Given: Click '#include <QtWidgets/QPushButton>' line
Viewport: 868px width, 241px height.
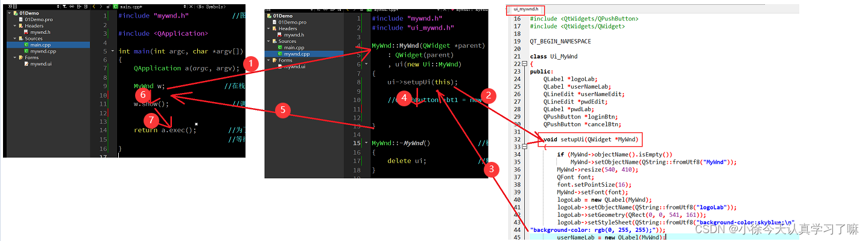Looking at the screenshot, I should pyautogui.click(x=584, y=19).
